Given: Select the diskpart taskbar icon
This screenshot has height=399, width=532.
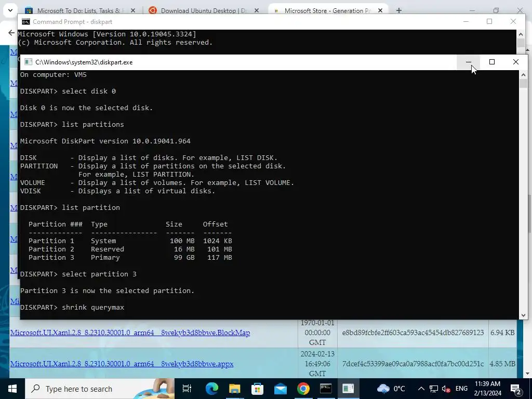Looking at the screenshot, I should [348, 389].
